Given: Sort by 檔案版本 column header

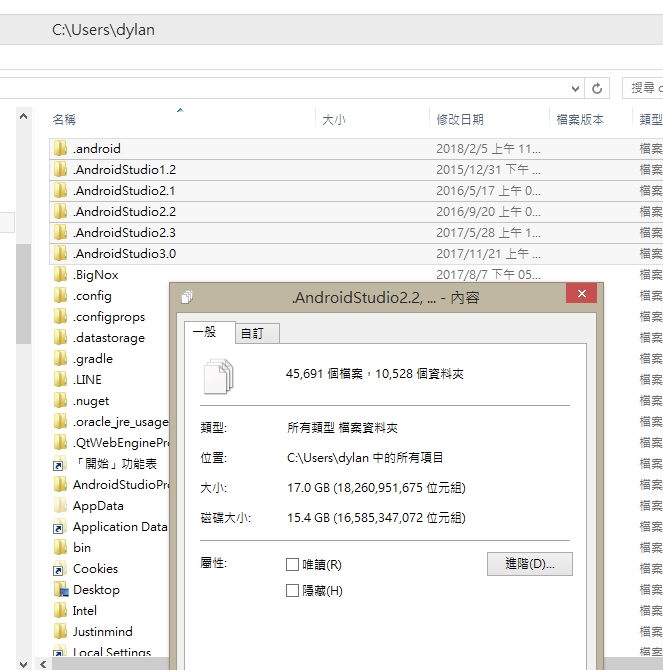Looking at the screenshot, I should click(580, 120).
